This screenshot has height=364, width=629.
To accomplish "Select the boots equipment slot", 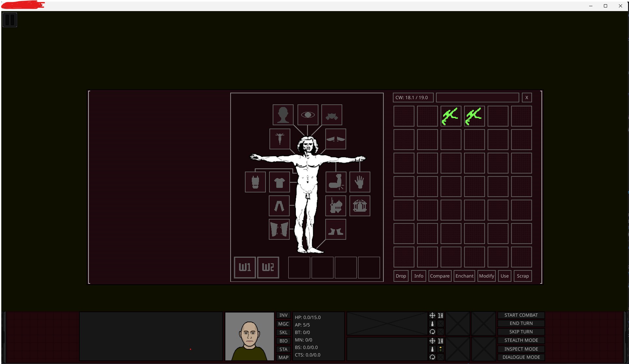I will pyautogui.click(x=335, y=230).
